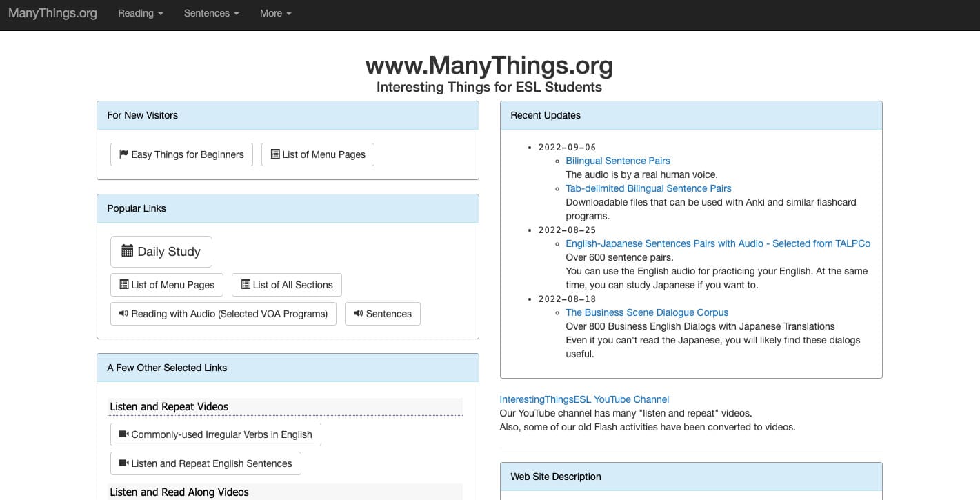Screen dimensions: 980x500
Task: Click the Popular Links panel header
Action: coord(288,208)
